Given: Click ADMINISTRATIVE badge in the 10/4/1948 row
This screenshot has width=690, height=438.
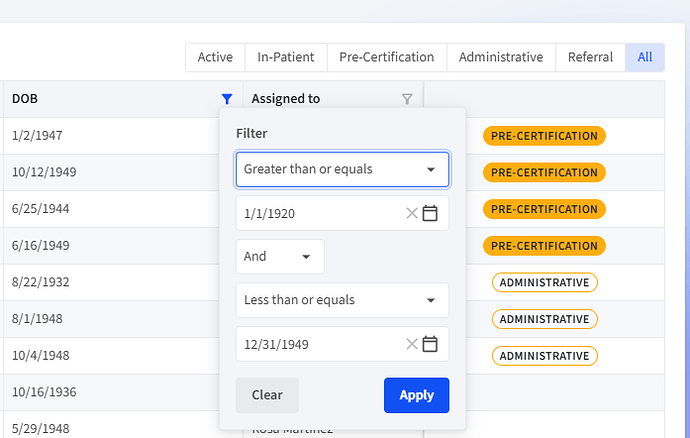Looking at the screenshot, I should pos(545,356).
